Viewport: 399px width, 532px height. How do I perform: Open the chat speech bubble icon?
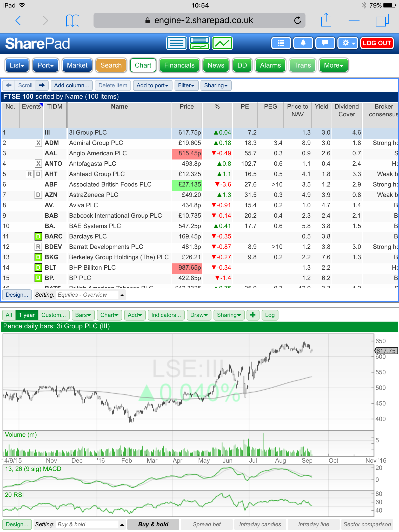click(325, 43)
